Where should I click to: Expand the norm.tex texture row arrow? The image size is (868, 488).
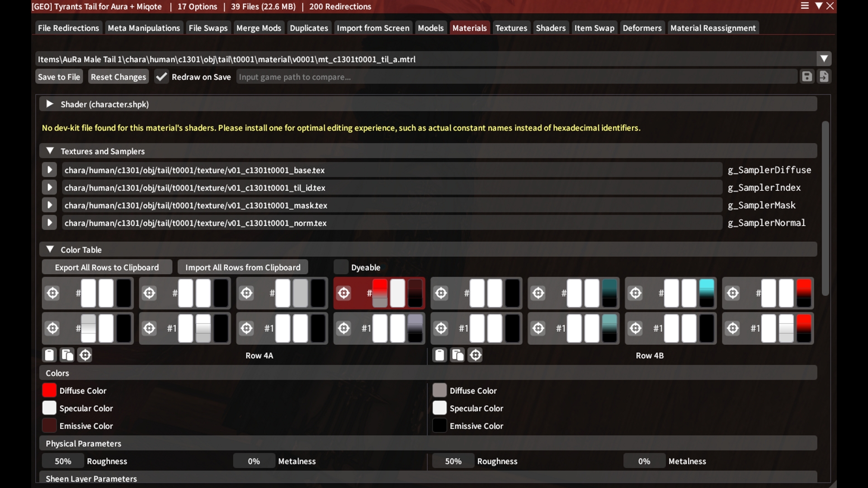coord(49,223)
